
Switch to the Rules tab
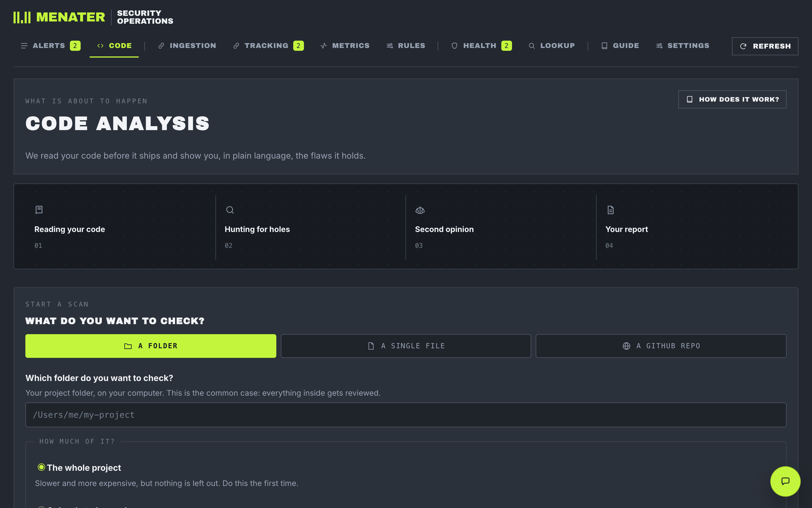406,46
